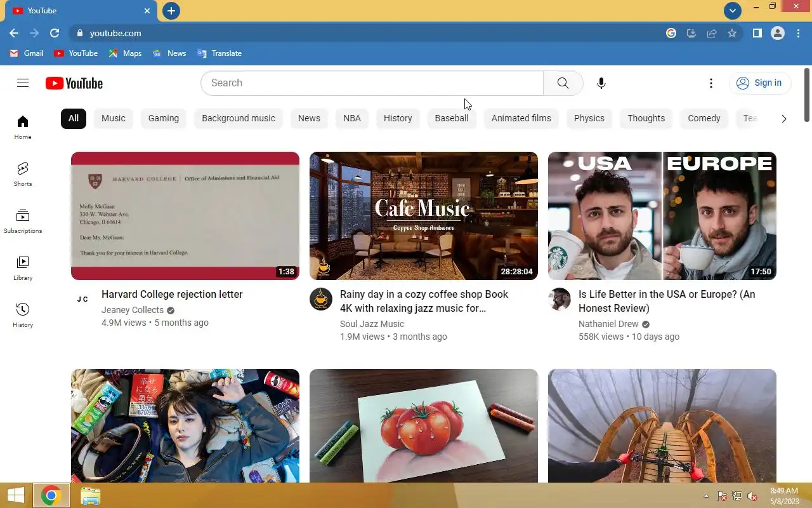Screen dimensions: 812x508
Task: Open History in sidebar
Action: point(23,315)
